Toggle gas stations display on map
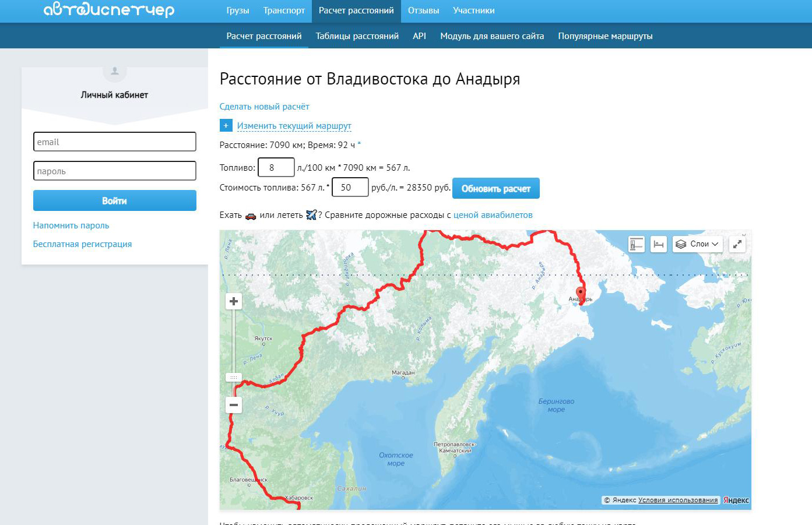Image resolution: width=812 pixels, height=525 pixels. click(x=636, y=244)
